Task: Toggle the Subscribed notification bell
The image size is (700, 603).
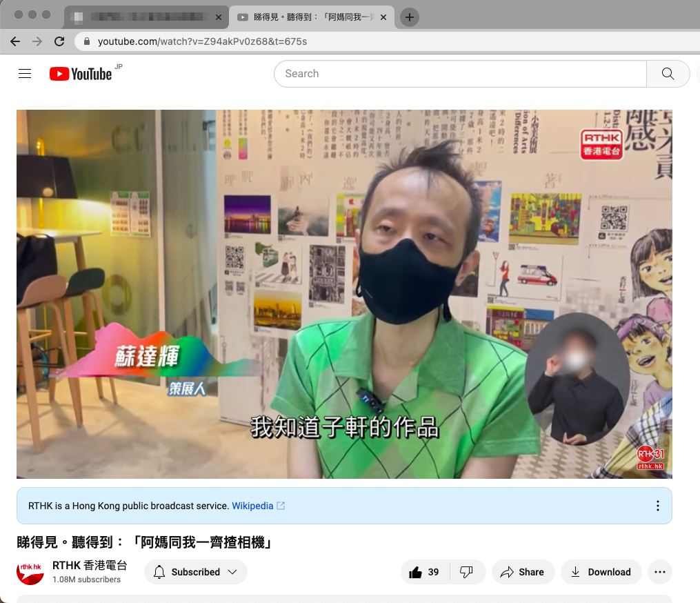Action: coord(159,572)
